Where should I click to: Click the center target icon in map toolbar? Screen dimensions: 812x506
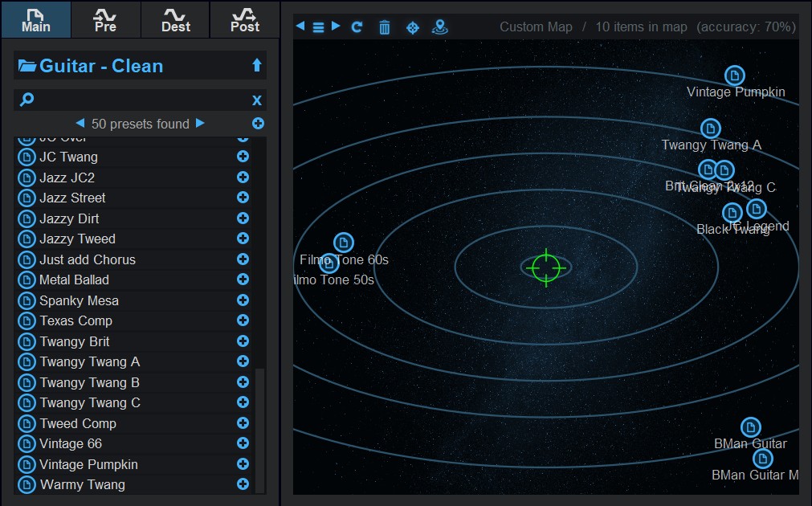[x=412, y=27]
